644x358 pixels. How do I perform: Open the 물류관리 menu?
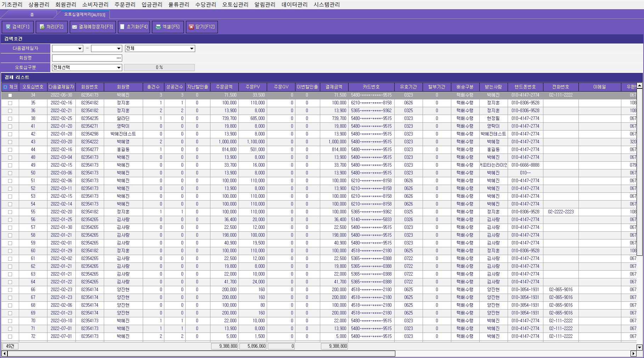coord(179,5)
